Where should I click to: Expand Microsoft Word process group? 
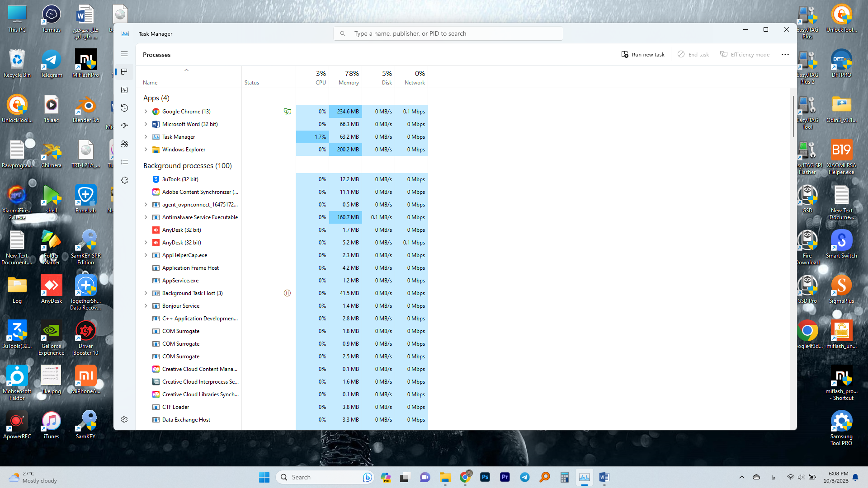(146, 124)
